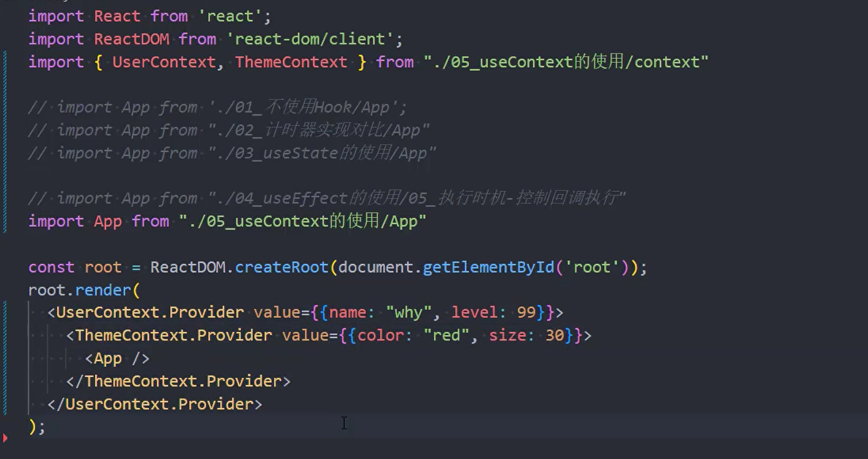Screen dimensions: 868x459
Task: Click the closing </ThemeContext.Provider> tag
Action: click(178, 381)
